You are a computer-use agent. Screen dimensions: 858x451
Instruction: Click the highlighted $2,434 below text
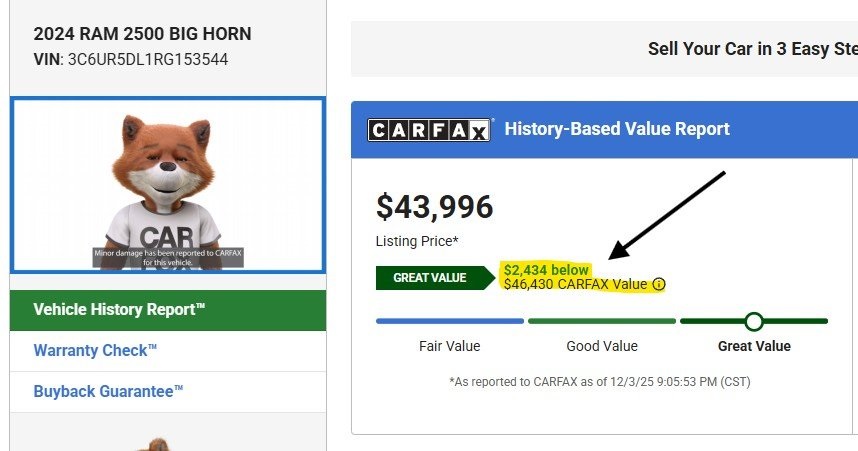pyautogui.click(x=546, y=270)
